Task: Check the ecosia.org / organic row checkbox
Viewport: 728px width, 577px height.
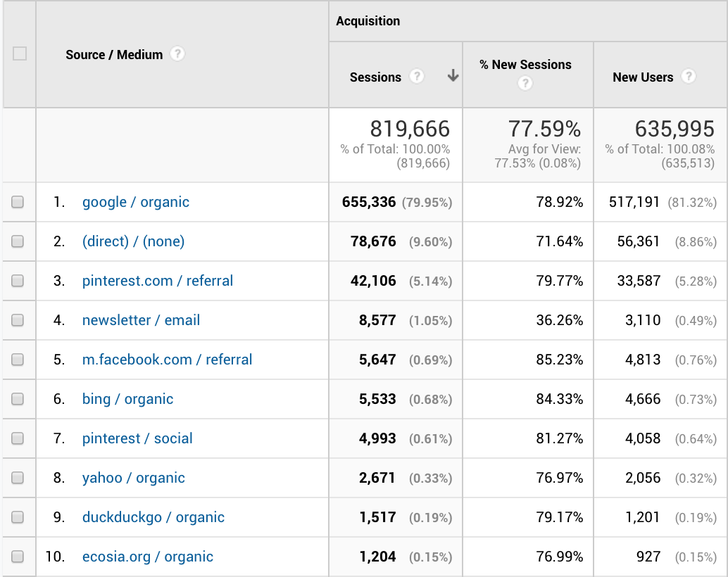Action: click(x=18, y=557)
